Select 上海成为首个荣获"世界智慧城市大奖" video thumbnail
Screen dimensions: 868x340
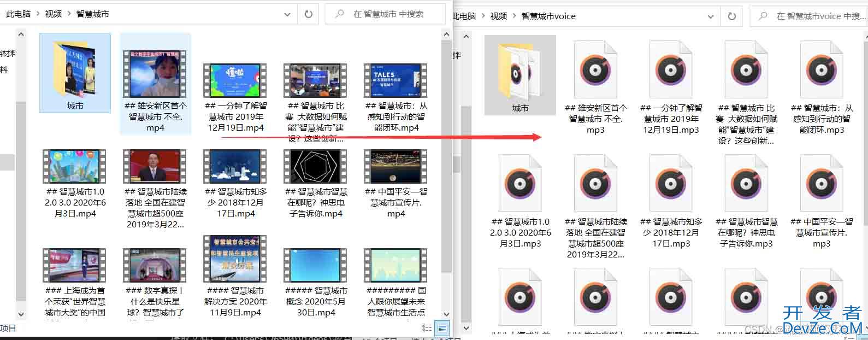tap(75, 265)
